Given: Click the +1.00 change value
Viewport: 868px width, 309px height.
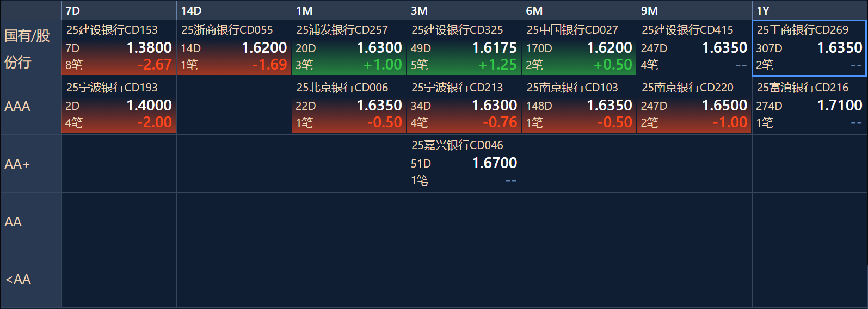Looking at the screenshot, I should click(383, 65).
